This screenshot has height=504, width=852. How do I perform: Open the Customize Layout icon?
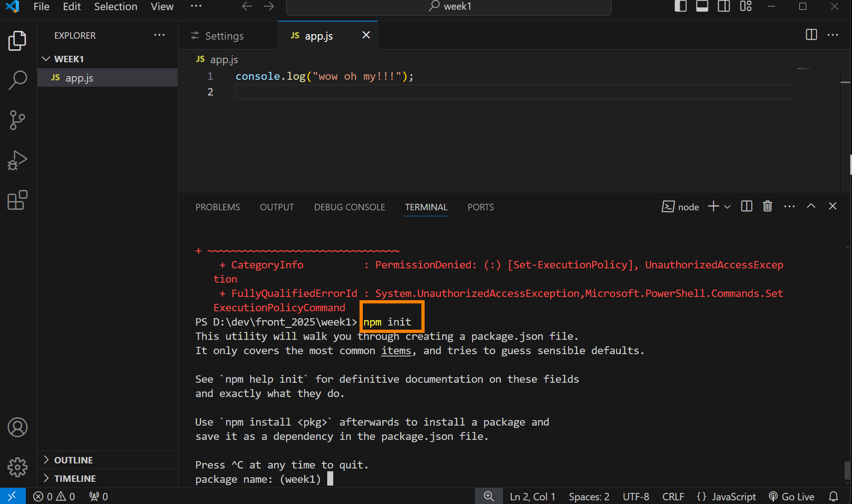pos(746,6)
